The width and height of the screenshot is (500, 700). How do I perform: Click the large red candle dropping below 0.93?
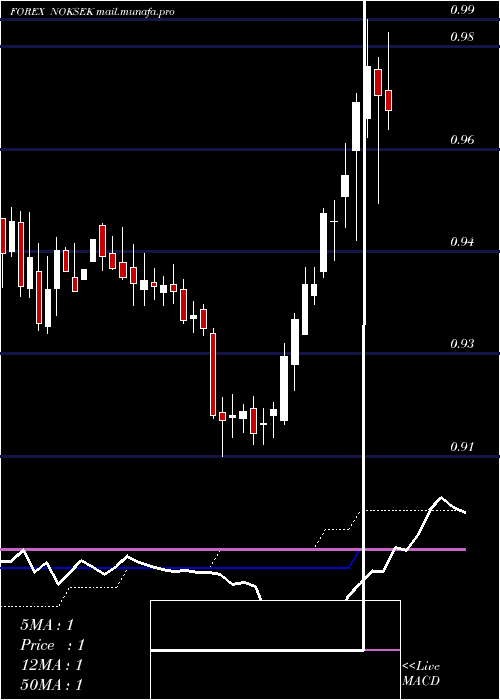(213, 374)
